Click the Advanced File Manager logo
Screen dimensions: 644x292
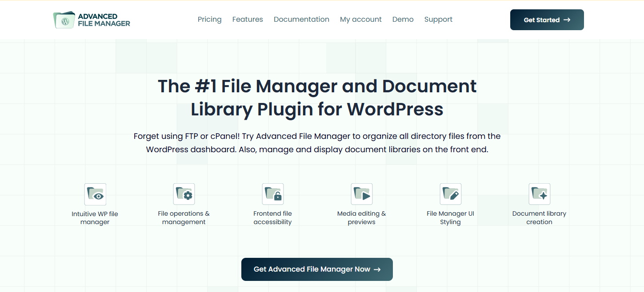[92, 20]
